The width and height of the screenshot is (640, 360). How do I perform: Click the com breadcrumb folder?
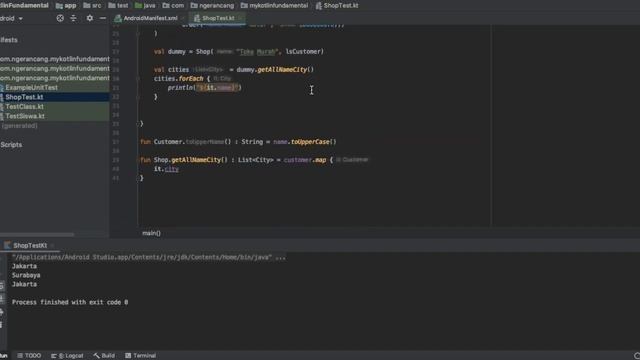point(173,6)
